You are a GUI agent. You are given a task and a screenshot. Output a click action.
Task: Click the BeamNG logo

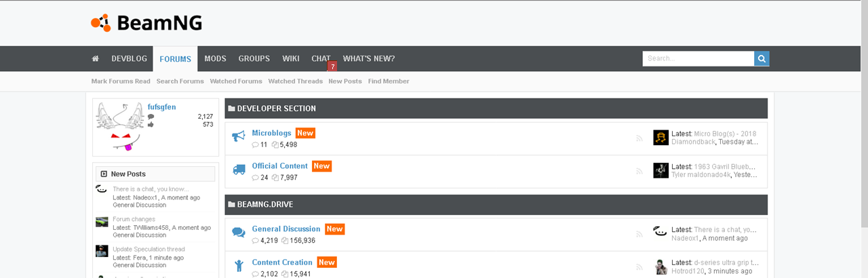(146, 23)
